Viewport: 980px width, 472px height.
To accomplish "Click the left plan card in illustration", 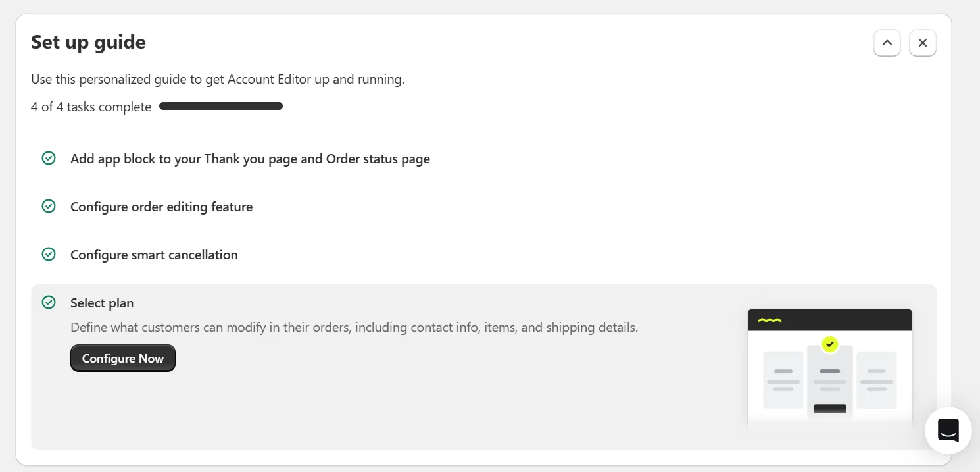I will pyautogui.click(x=783, y=380).
